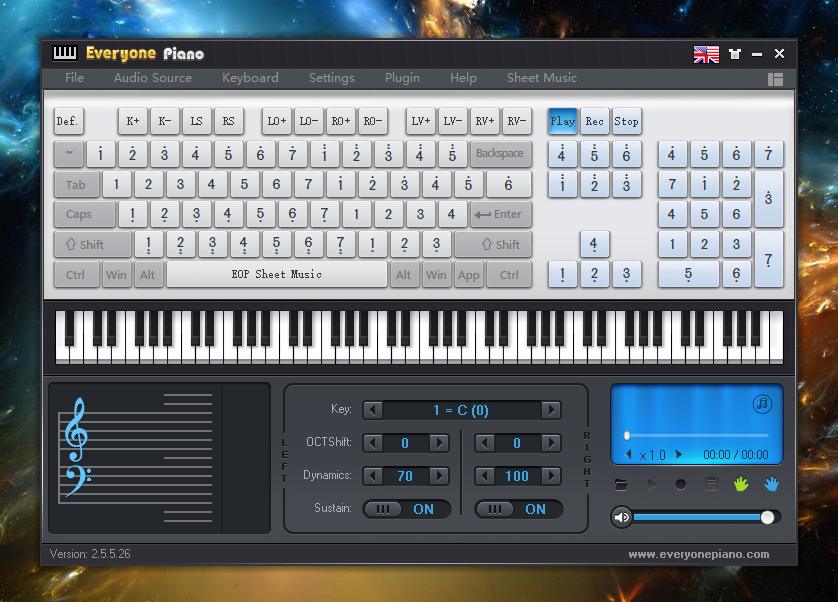Click the LO+ left octave up button
Image resolution: width=838 pixels, height=602 pixels.
(x=277, y=121)
